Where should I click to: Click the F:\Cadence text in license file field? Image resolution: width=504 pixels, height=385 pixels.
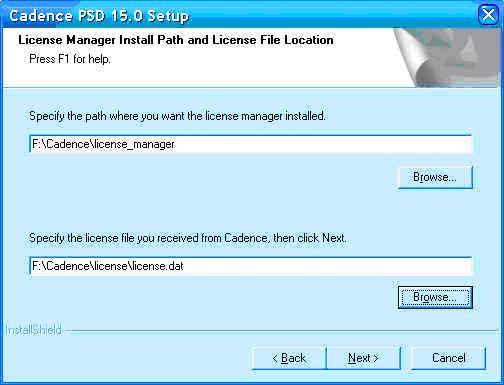61,266
